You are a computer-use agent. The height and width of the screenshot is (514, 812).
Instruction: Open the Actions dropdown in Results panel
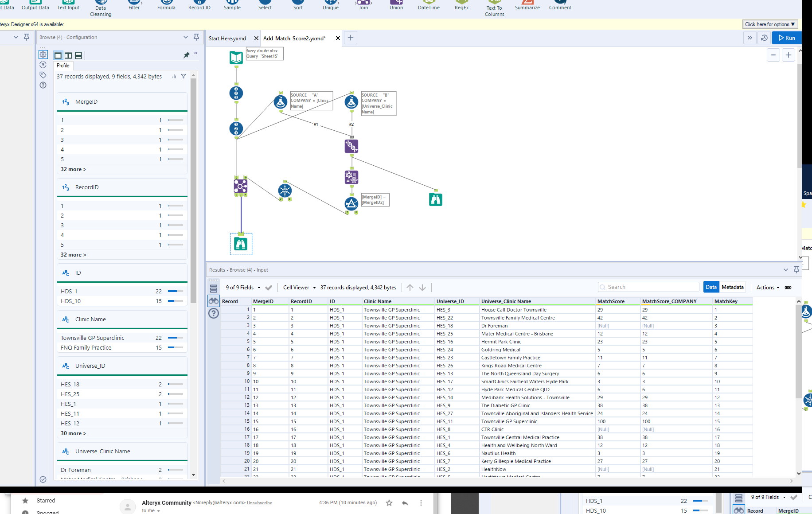767,287
